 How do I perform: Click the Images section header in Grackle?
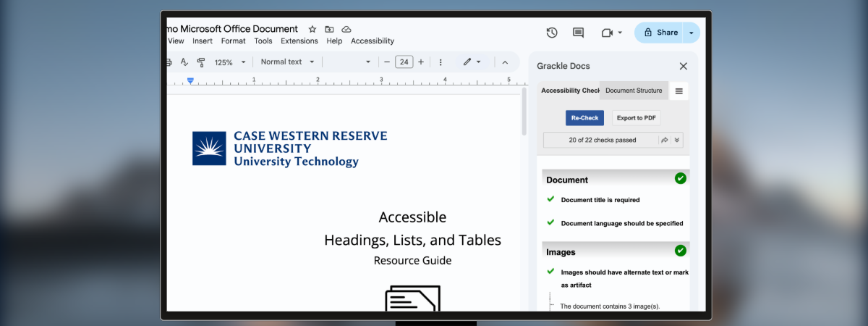tap(616, 251)
